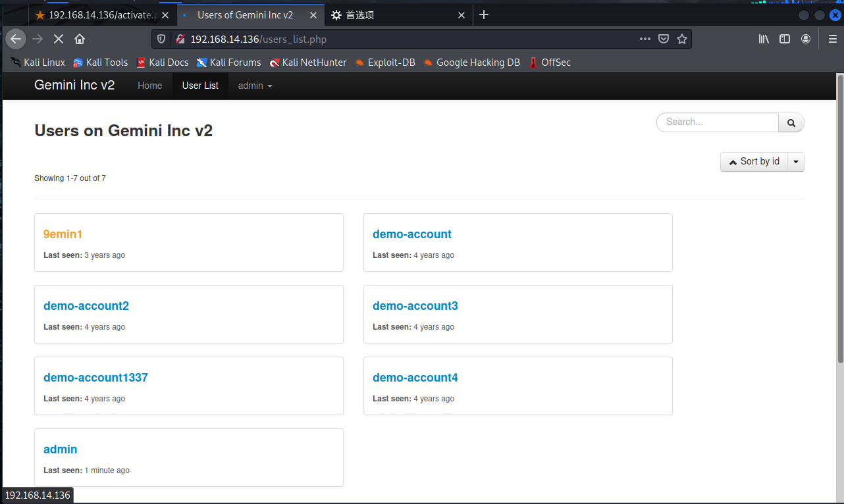Open the Pocket save icon

click(x=664, y=39)
